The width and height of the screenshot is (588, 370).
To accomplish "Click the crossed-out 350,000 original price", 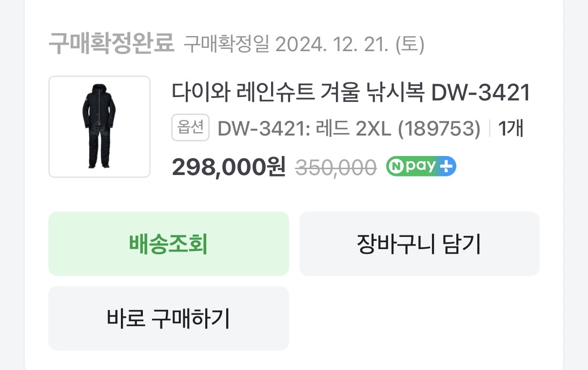I will pyautogui.click(x=336, y=168).
